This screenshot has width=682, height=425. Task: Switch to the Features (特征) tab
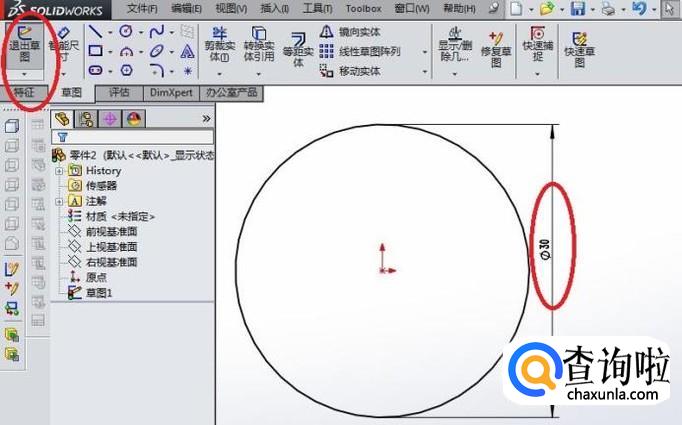[24, 93]
